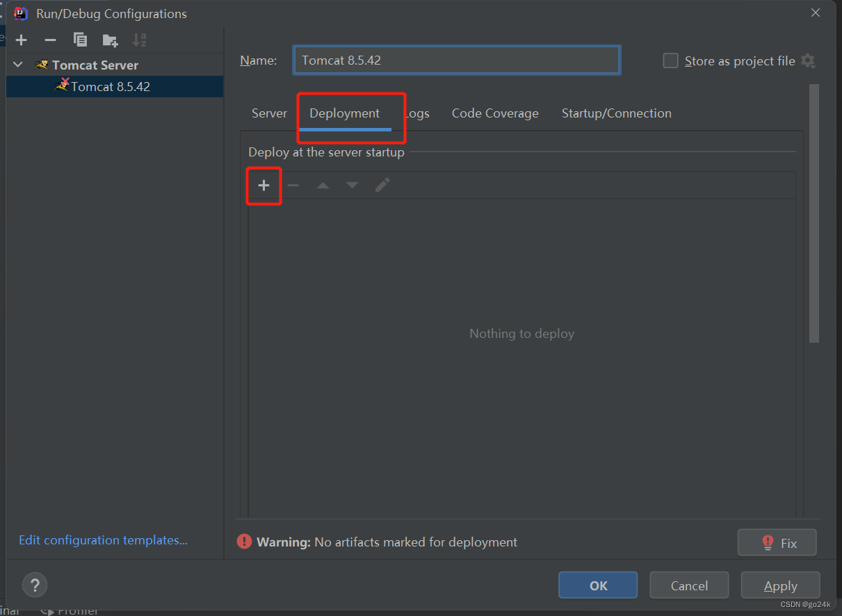Switch to the Code Coverage tab

click(495, 113)
